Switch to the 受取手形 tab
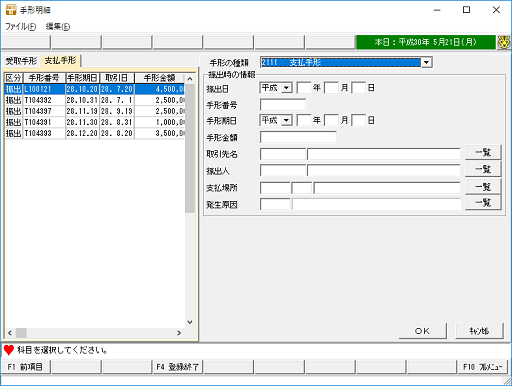The width and height of the screenshot is (512, 386). (21, 61)
